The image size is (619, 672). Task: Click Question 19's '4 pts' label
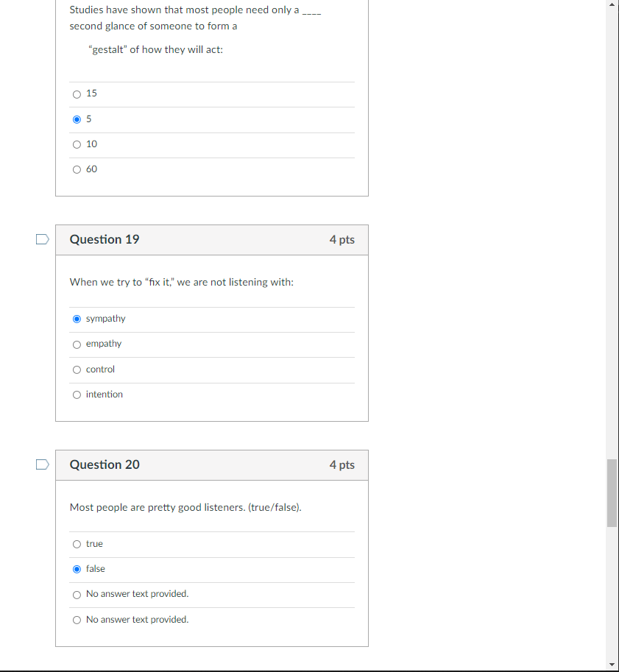click(x=342, y=240)
